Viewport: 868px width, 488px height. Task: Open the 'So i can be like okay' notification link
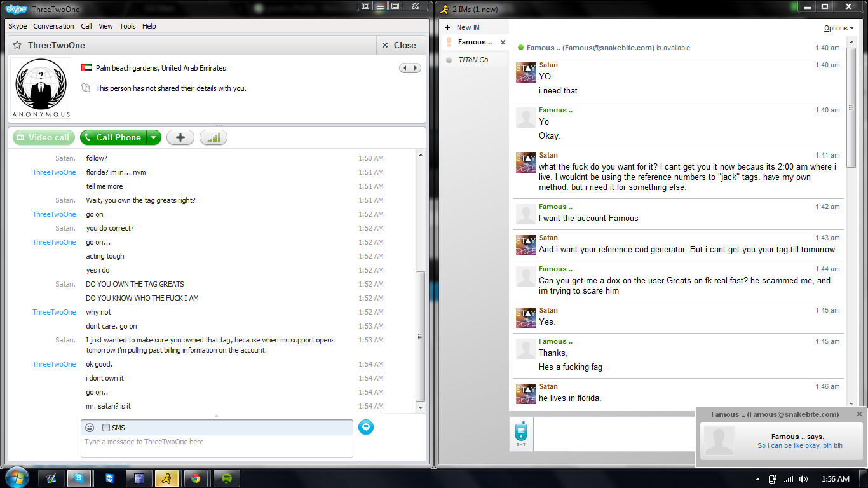click(x=800, y=445)
